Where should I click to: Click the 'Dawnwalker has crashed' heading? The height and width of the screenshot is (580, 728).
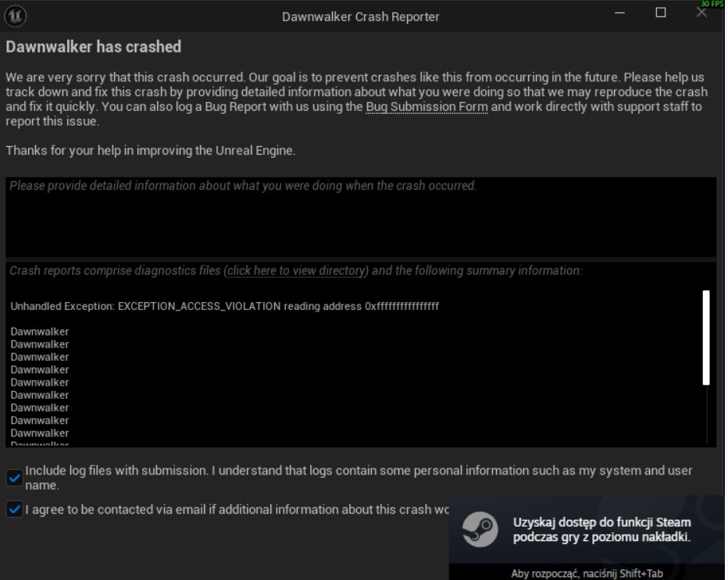[x=93, y=47]
